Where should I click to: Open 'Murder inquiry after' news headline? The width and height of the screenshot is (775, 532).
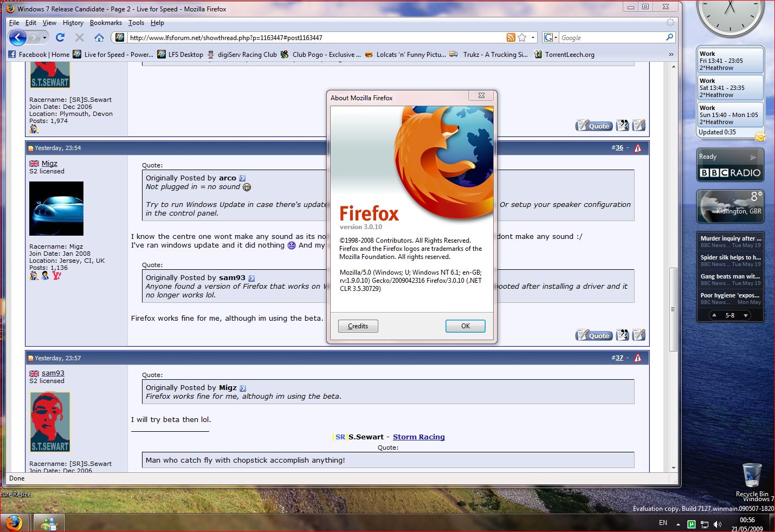click(x=731, y=238)
